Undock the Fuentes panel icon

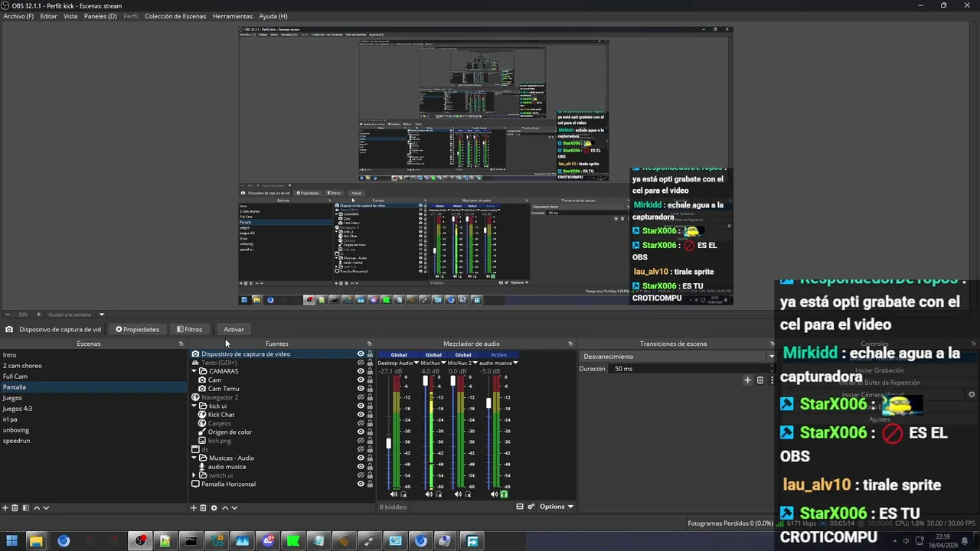(369, 344)
